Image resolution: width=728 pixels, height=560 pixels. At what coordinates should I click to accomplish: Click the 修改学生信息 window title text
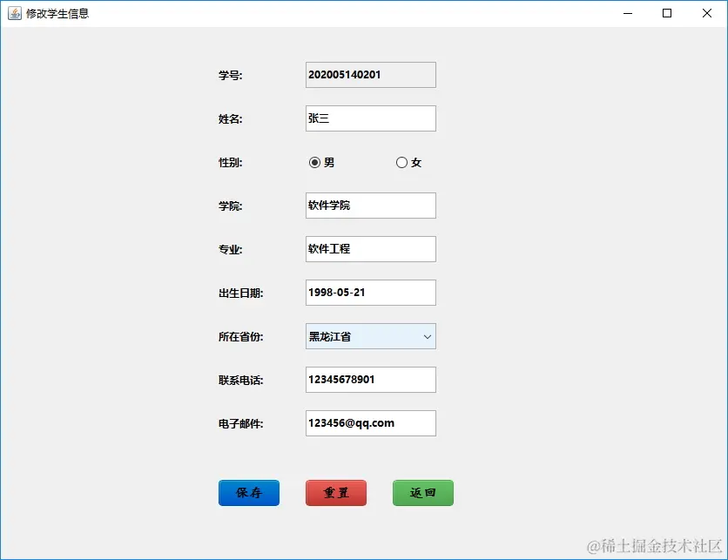57,13
